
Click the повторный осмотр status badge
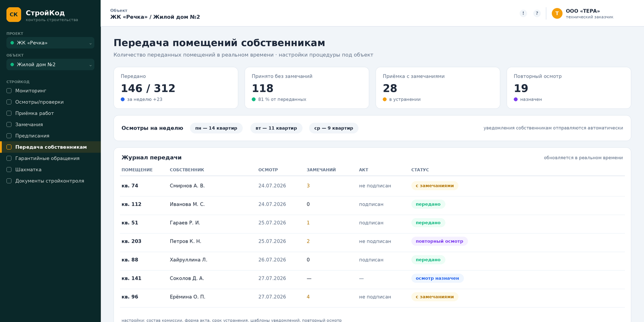click(x=439, y=241)
